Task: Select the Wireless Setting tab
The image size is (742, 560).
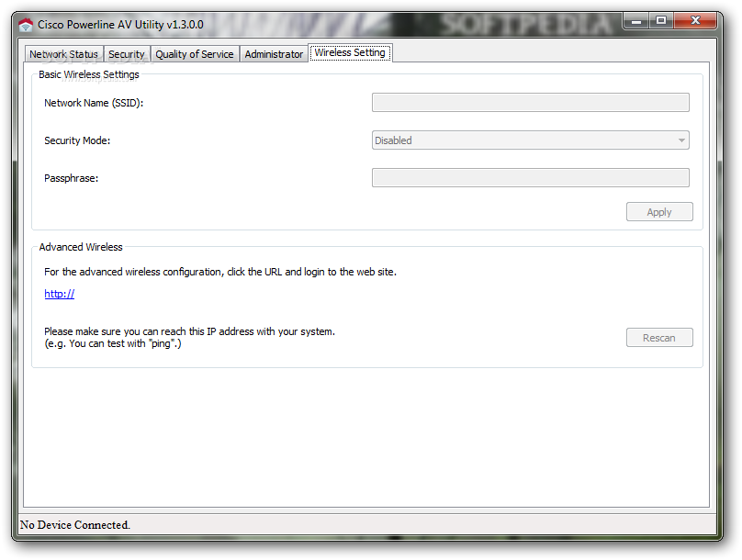Action: click(x=350, y=52)
